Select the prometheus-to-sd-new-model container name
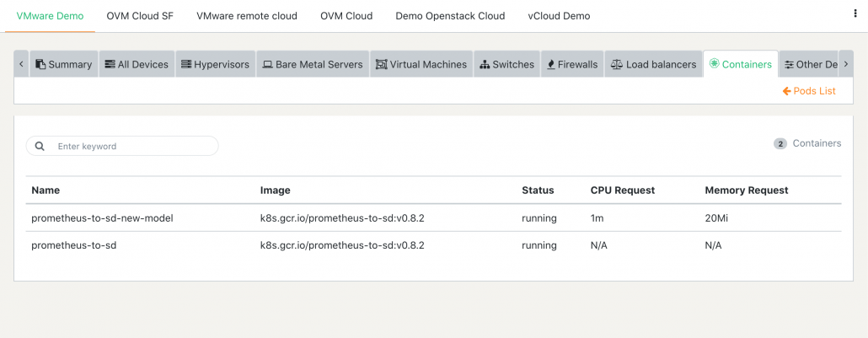This screenshot has height=338, width=868. tap(103, 218)
